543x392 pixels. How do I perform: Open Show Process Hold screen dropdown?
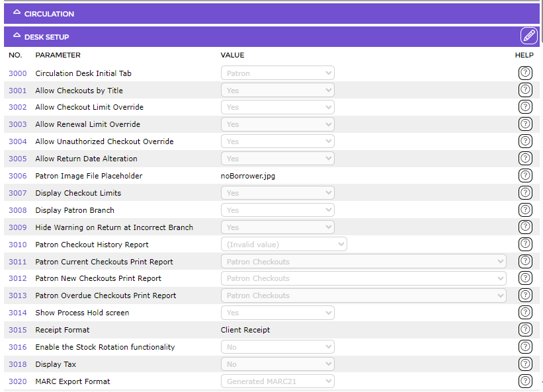tap(278, 313)
